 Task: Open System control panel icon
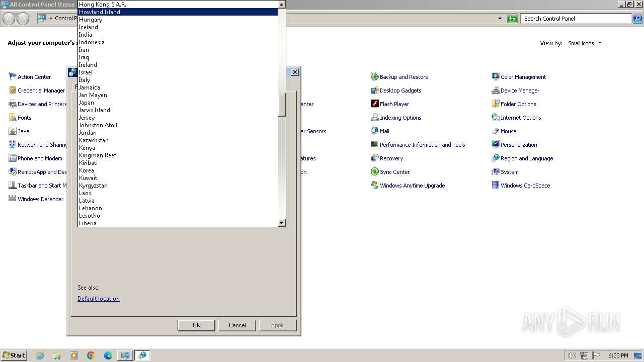[496, 172]
